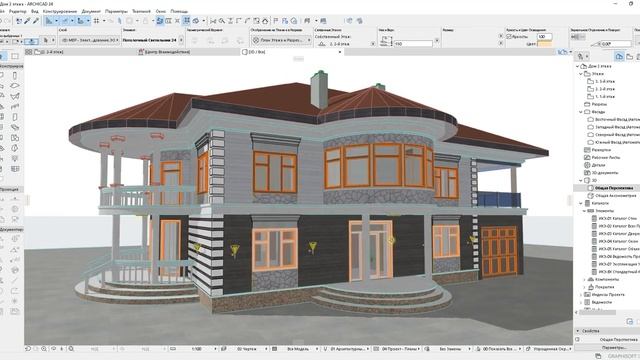Click the anchor point icon beside height field
The image size is (640, 360).
pyautogui.click(x=385, y=41)
